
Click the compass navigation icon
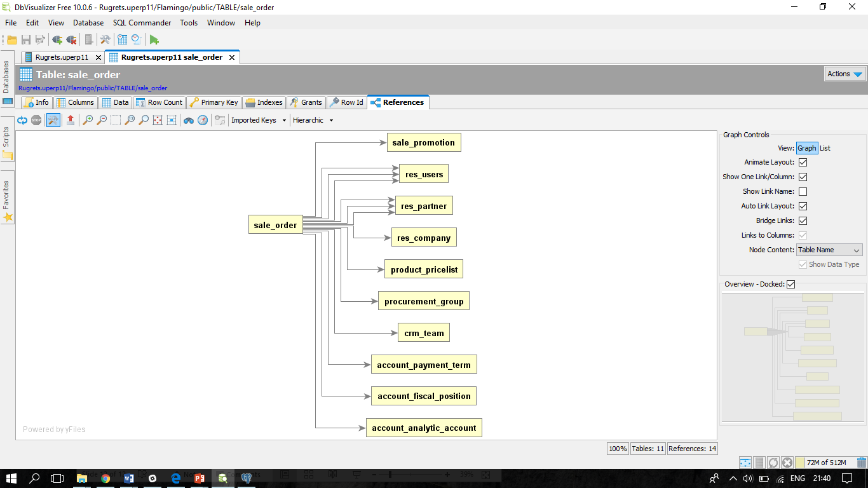pyautogui.click(x=203, y=120)
